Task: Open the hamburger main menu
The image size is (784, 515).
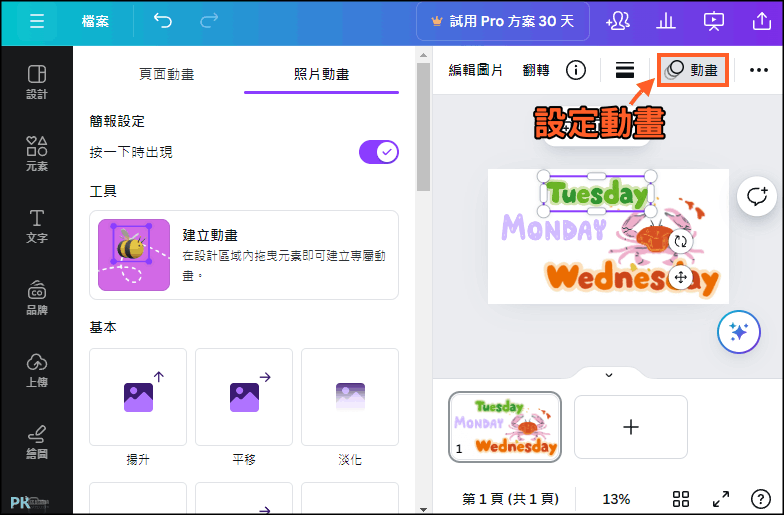Action: [x=36, y=22]
